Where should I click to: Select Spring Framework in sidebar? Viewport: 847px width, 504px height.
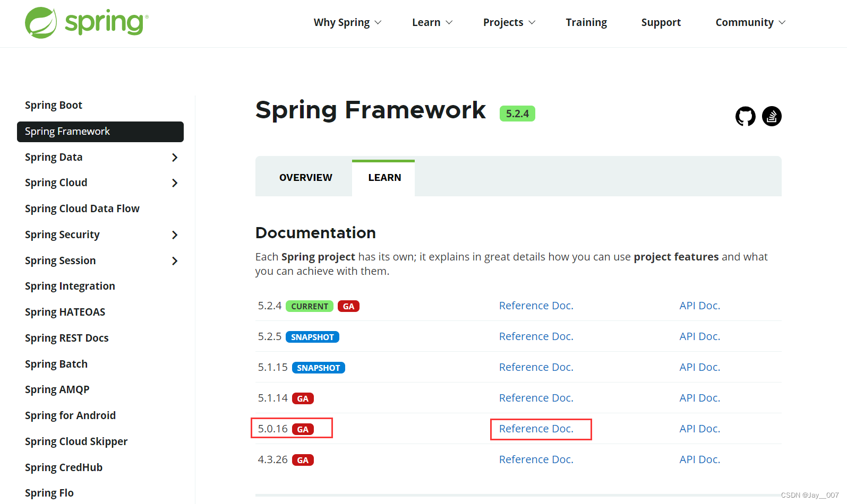tap(100, 132)
